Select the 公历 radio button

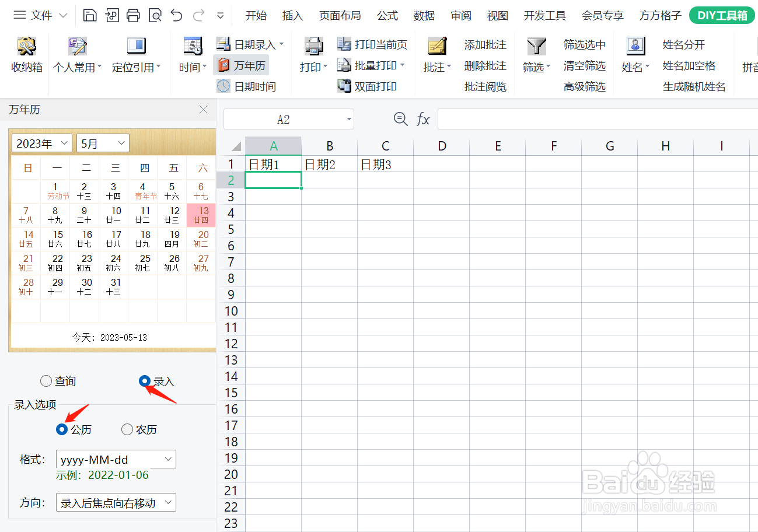tap(62, 429)
